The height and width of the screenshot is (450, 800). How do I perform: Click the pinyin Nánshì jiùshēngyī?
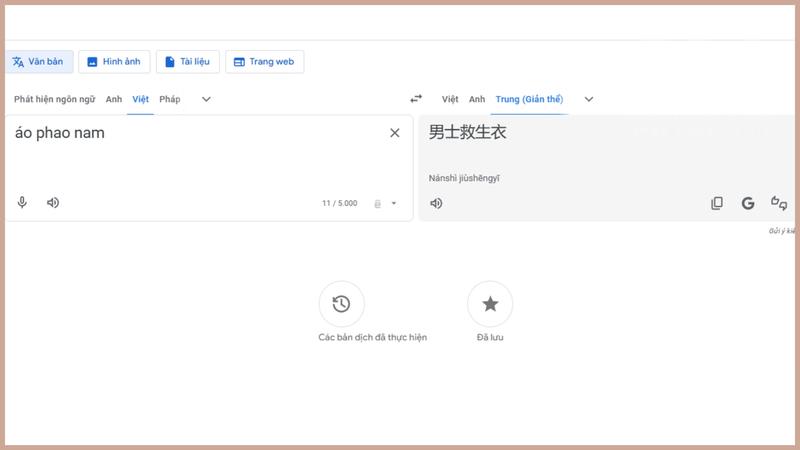(x=464, y=178)
